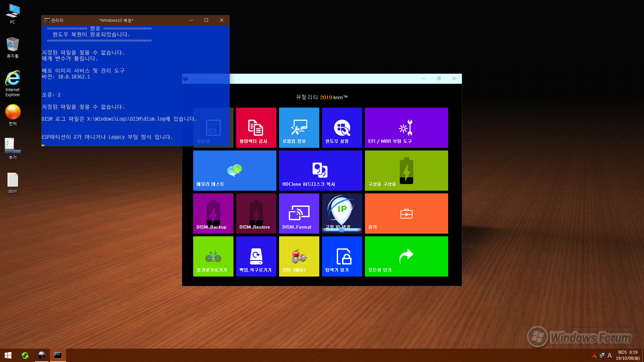The width and height of the screenshot is (644, 362).
Task: Launch the EFI / MBR 부팅 도구 tile
Action: tap(406, 127)
